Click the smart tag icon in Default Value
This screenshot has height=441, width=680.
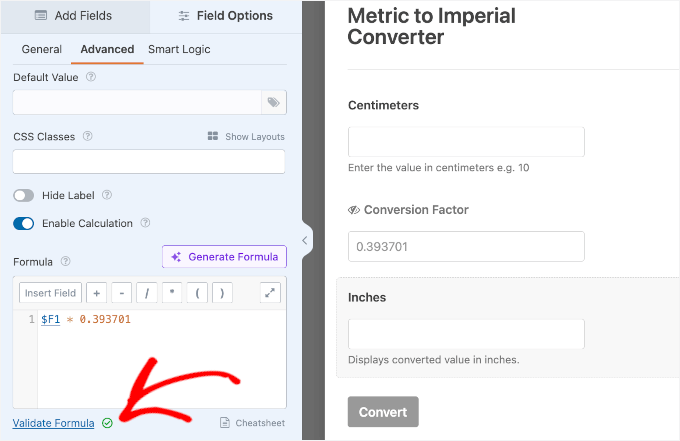pos(272,102)
